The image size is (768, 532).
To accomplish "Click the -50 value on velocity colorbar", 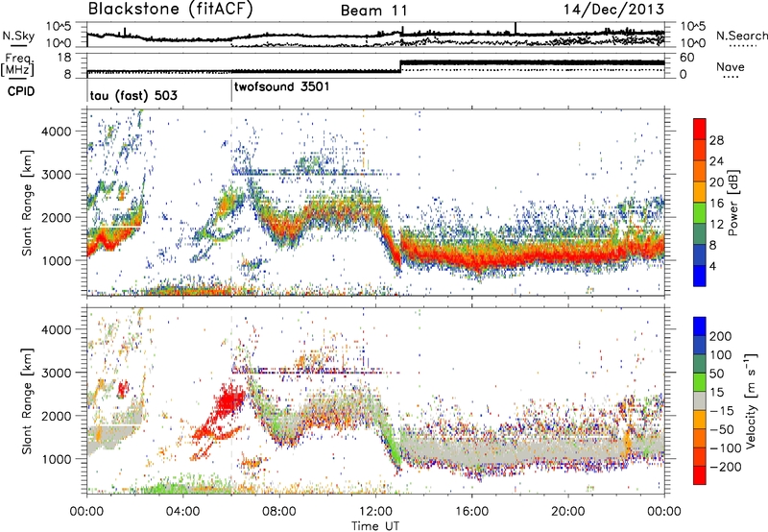I will 722,429.
